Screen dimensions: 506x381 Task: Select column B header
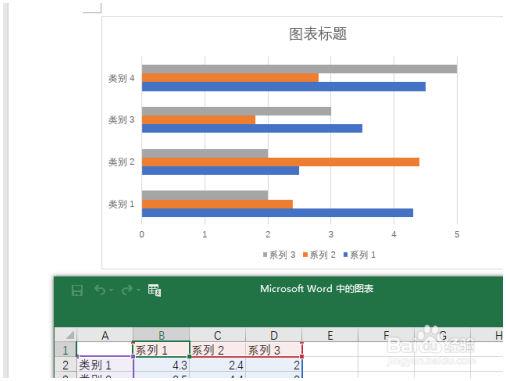point(161,335)
